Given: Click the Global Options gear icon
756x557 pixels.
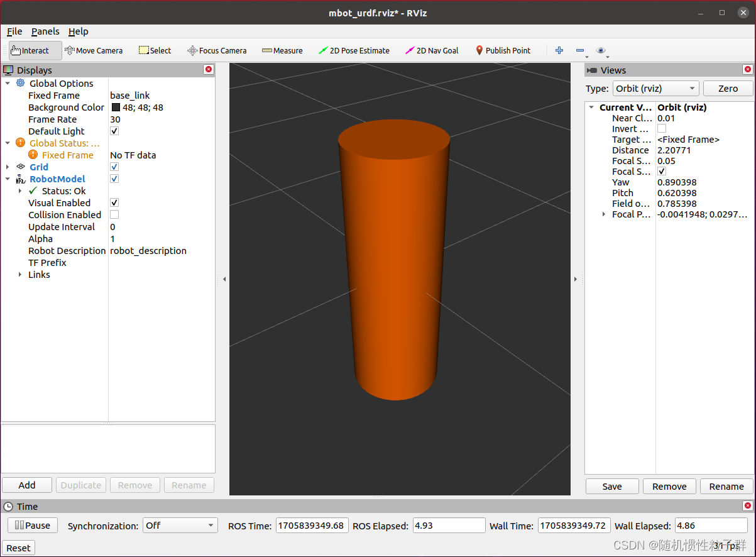Looking at the screenshot, I should point(21,83).
